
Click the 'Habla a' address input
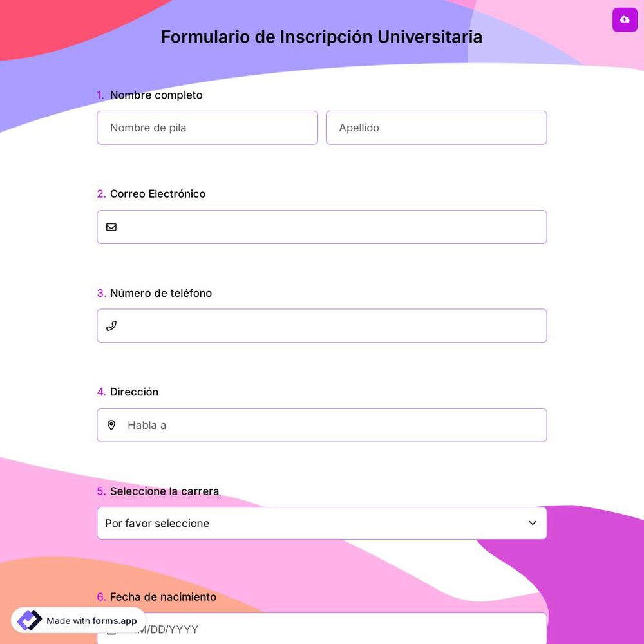click(x=322, y=425)
